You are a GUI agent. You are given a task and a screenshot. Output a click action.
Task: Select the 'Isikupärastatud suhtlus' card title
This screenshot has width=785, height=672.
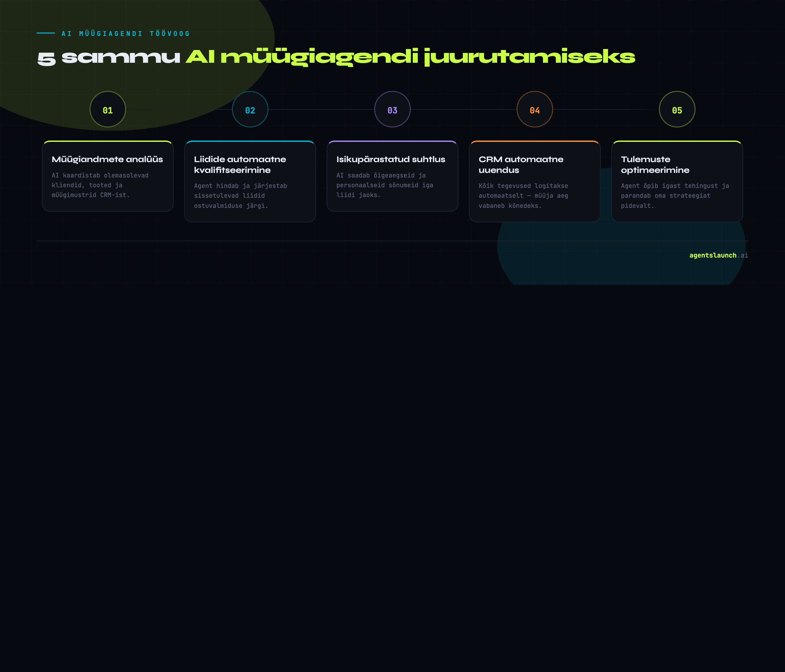pos(391,160)
